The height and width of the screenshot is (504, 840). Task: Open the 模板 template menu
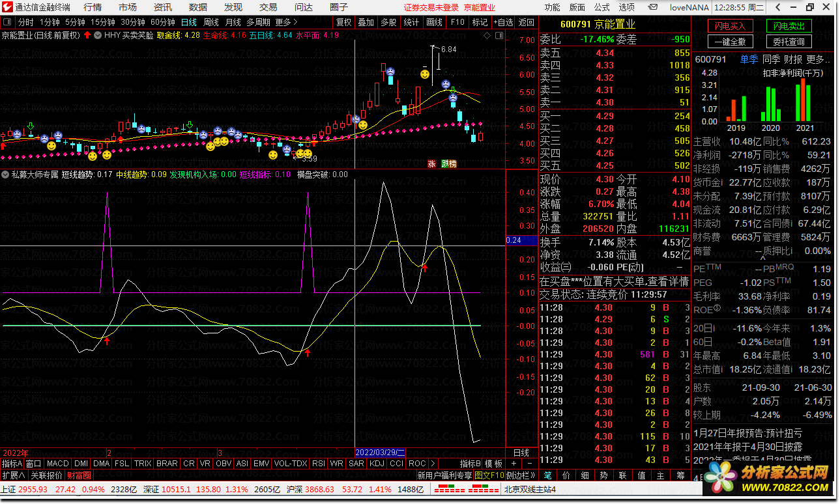493,464
